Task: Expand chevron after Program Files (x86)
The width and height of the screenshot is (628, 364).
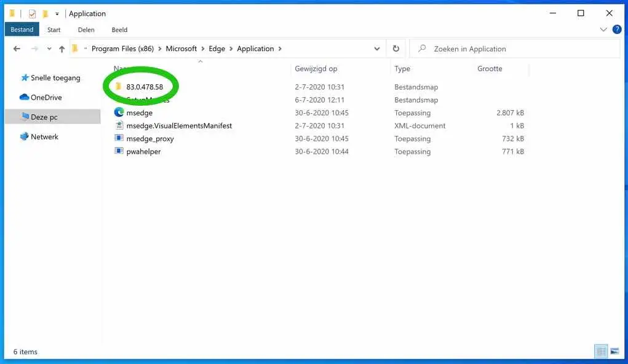Action: [160, 49]
